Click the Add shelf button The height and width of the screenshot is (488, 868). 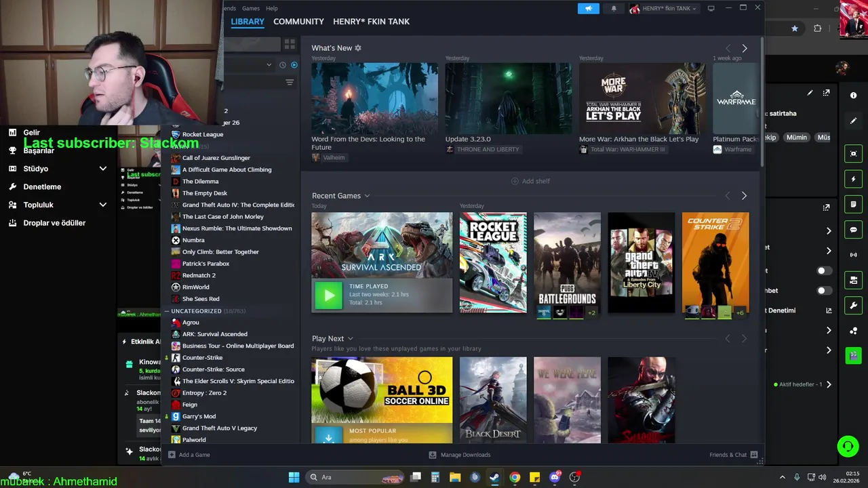(x=530, y=181)
